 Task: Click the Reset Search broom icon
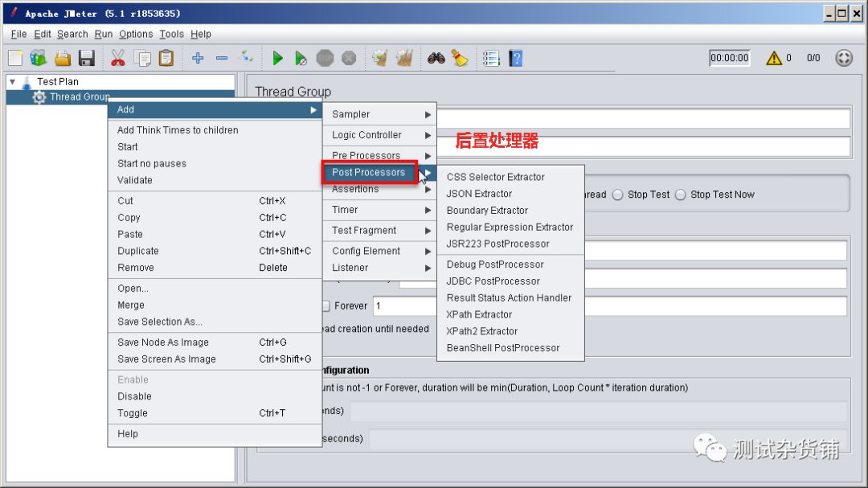point(460,58)
